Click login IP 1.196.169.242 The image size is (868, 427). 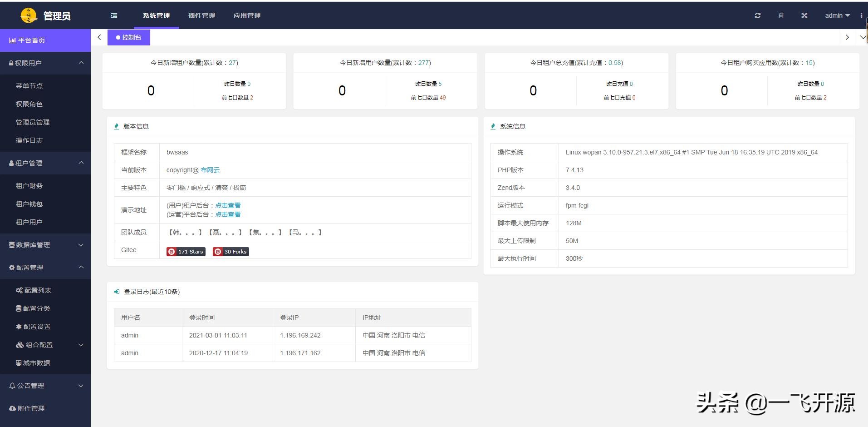(300, 335)
